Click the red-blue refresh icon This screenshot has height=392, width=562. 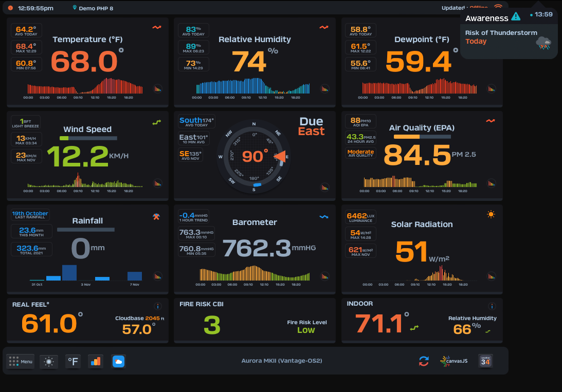[424, 361]
